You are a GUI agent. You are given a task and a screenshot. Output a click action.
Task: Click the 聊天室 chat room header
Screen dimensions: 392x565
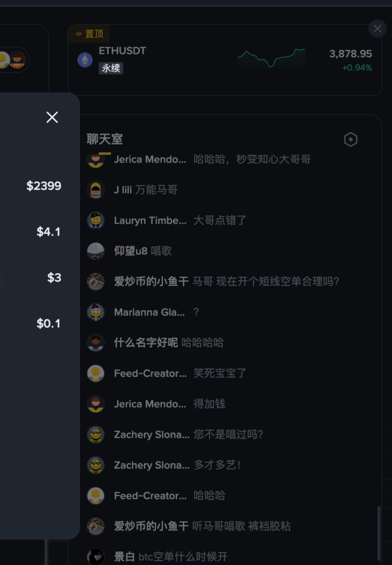tap(105, 139)
